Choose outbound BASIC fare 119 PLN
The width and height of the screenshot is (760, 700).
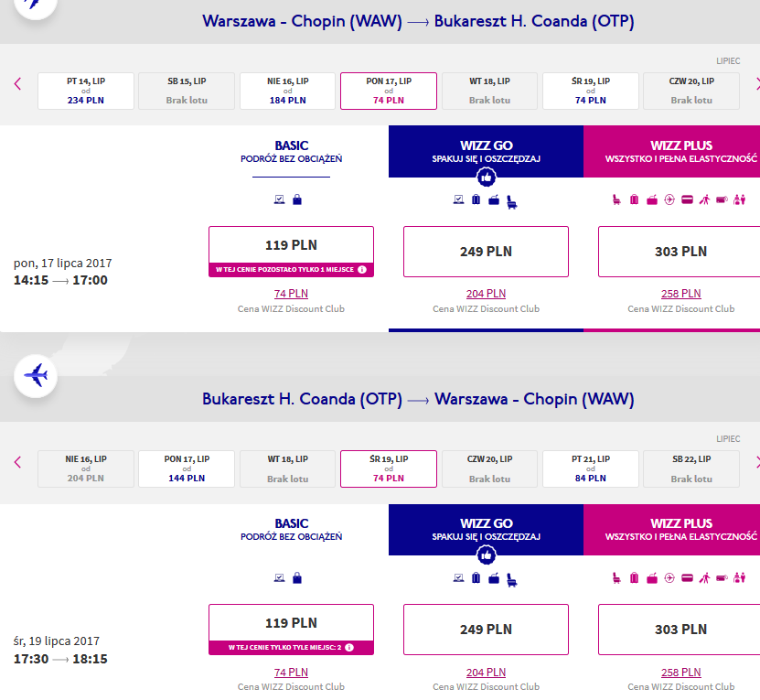click(x=292, y=252)
